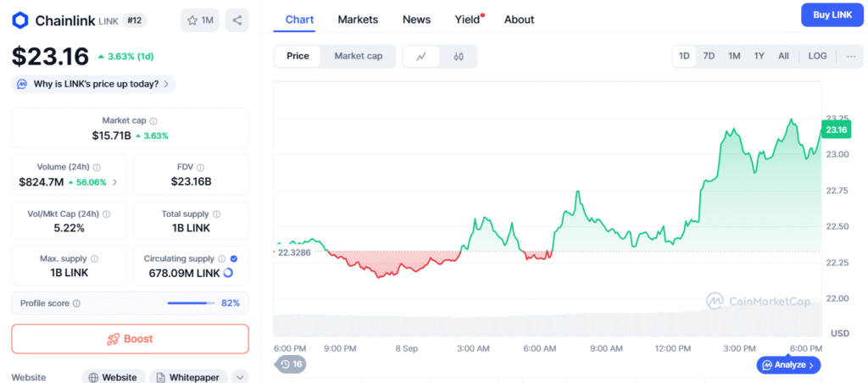Click the 5.22% Vol/Mkt Cap value
This screenshot has width=868, height=383.
(70, 227)
